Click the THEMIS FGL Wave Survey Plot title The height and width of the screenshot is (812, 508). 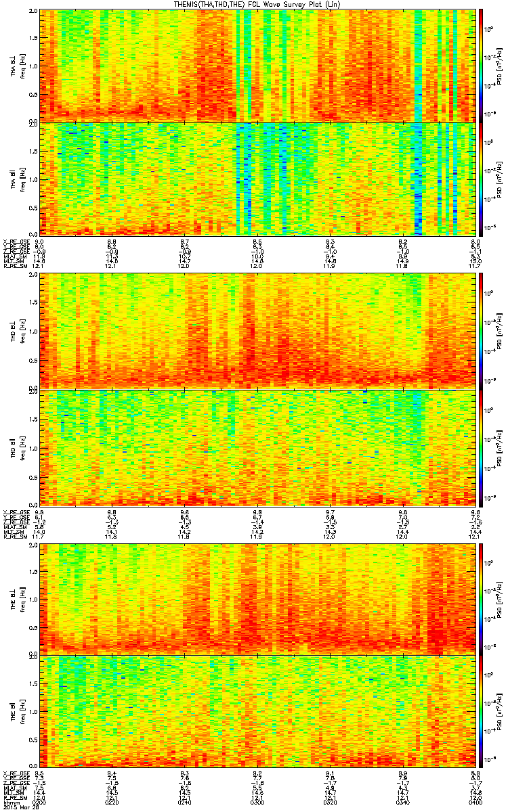coord(258,4)
